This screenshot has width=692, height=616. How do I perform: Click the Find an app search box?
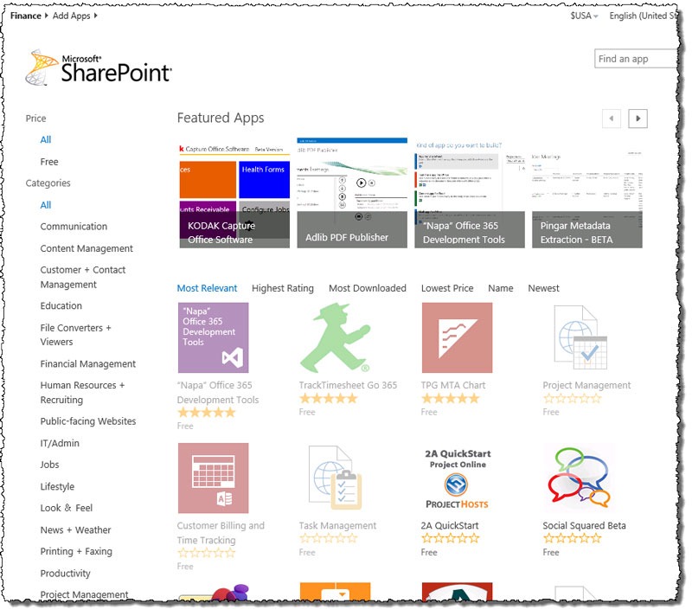click(636, 59)
